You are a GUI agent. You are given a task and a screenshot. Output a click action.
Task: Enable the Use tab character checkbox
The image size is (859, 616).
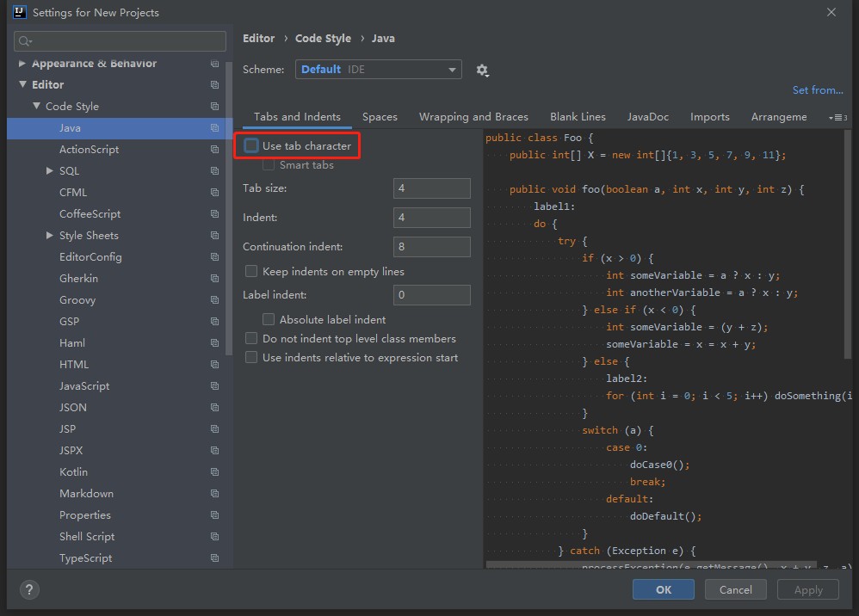coord(251,146)
